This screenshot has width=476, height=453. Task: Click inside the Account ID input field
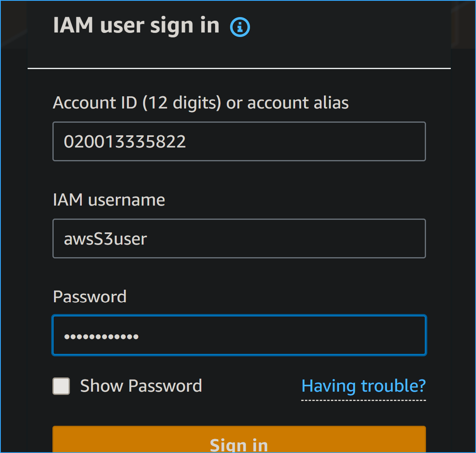[x=239, y=141]
